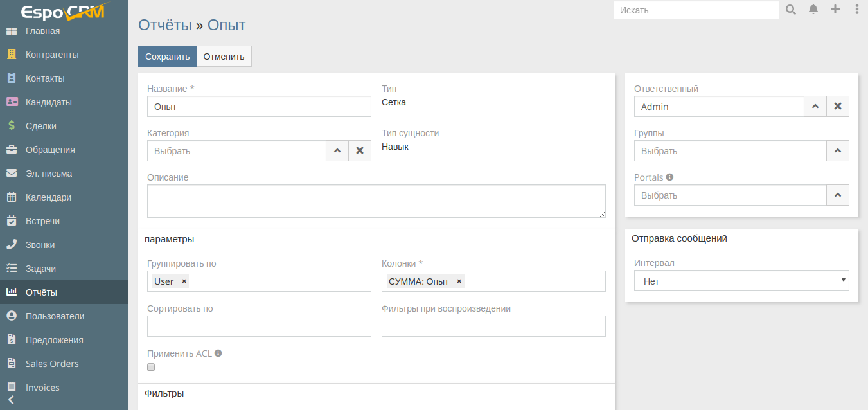The width and height of the screenshot is (868, 410).
Task: Click the plus quick-create icon
Action: [x=835, y=10]
